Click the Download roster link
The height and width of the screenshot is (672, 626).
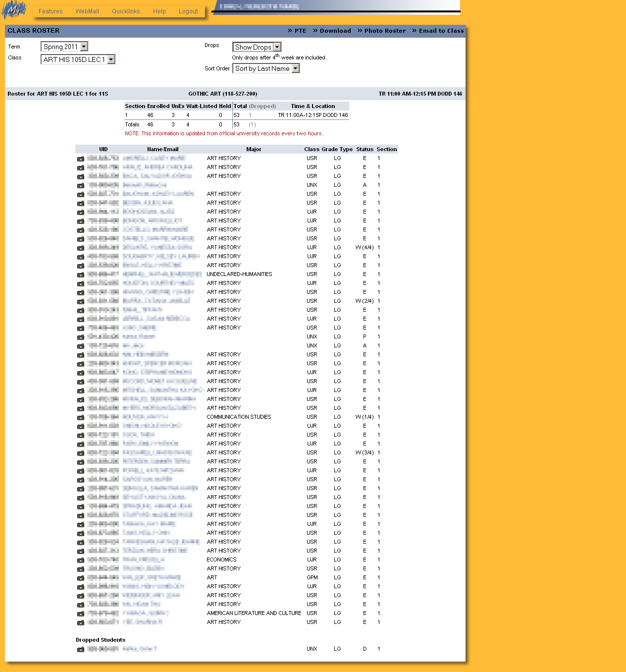335,31
